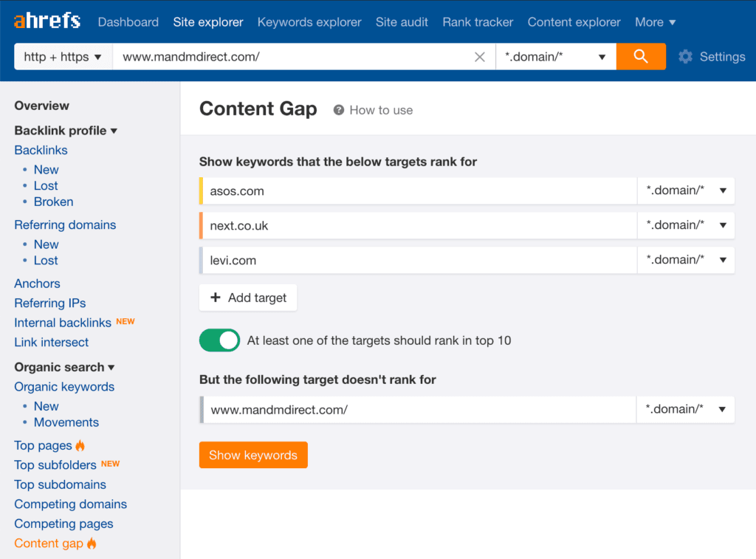Collapse the Organic search section

pyautogui.click(x=64, y=367)
